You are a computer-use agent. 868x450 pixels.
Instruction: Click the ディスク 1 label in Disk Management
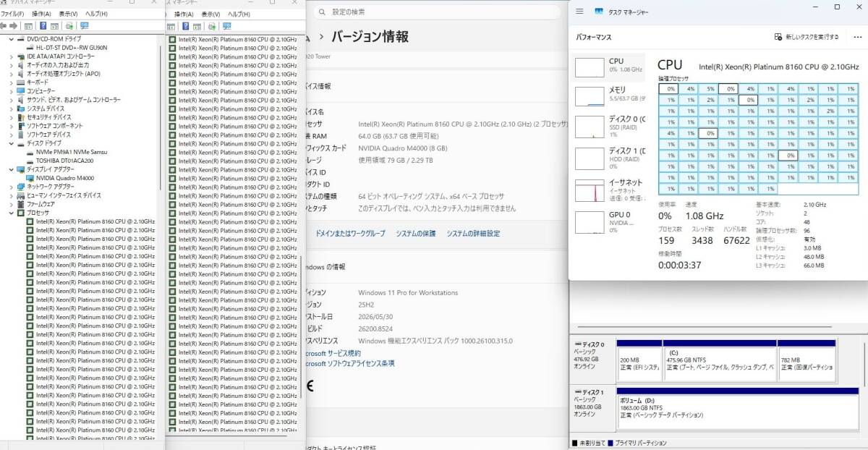pos(590,391)
